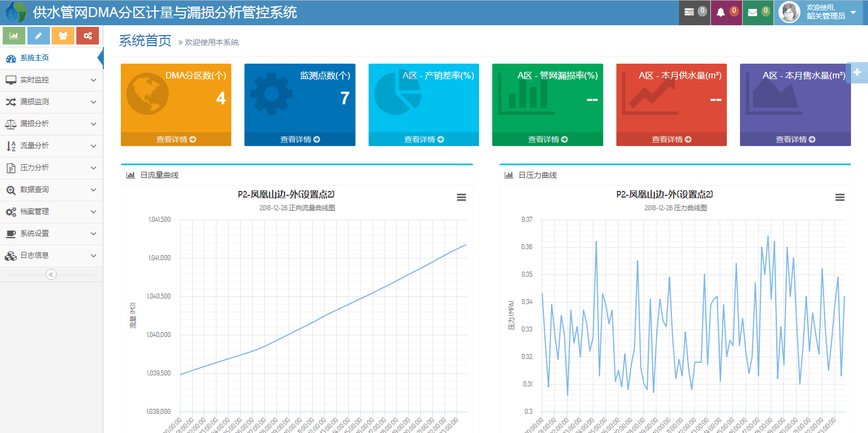868x433 pixels.
Task: Click the green chart shortcut button
Action: pyautogui.click(x=14, y=36)
